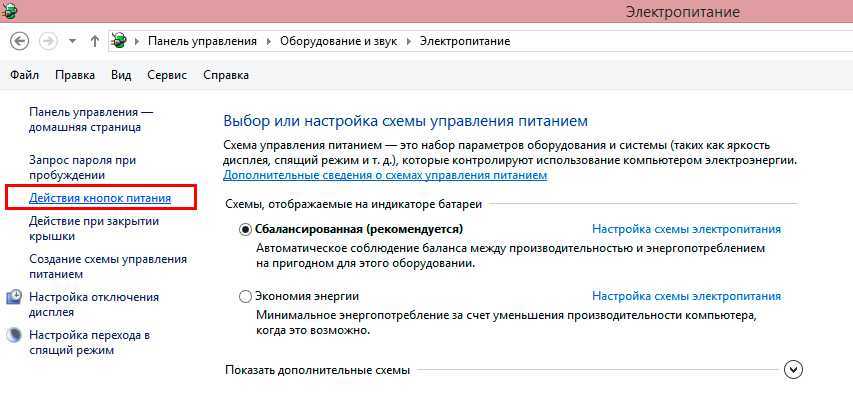Click the power options icon in address bar
Image resolution: width=853 pixels, height=408 pixels.
(119, 41)
